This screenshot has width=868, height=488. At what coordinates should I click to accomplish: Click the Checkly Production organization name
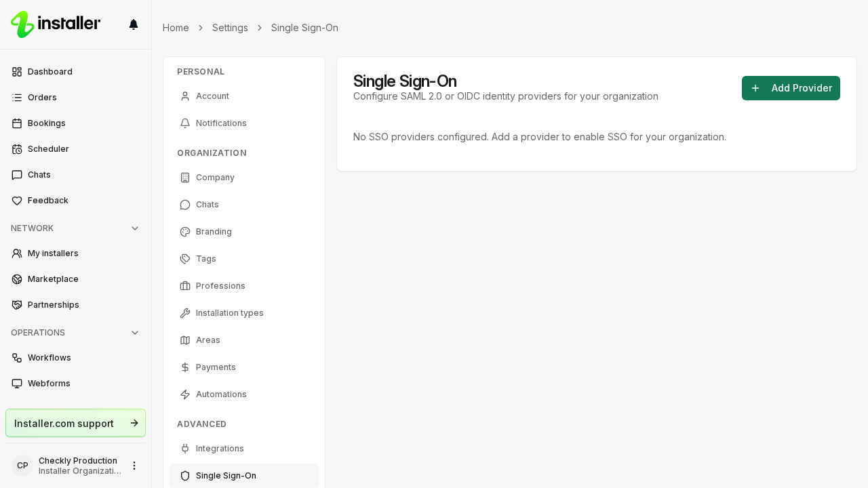(x=78, y=461)
